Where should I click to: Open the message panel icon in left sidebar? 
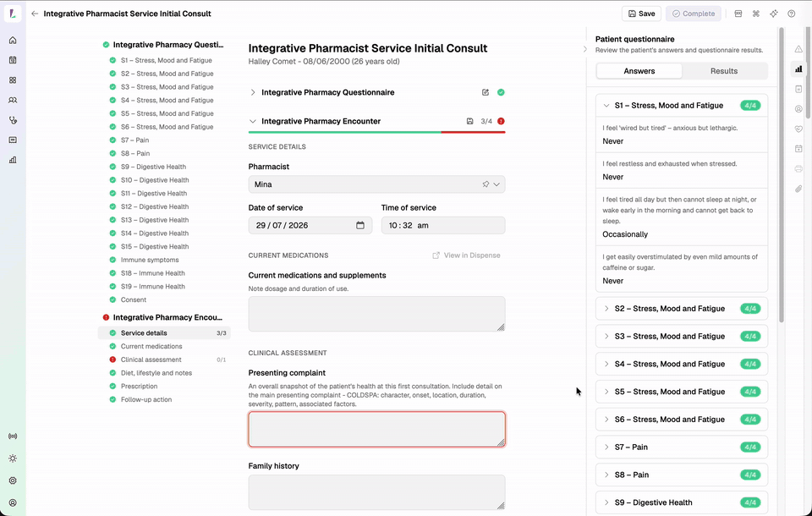click(13, 140)
